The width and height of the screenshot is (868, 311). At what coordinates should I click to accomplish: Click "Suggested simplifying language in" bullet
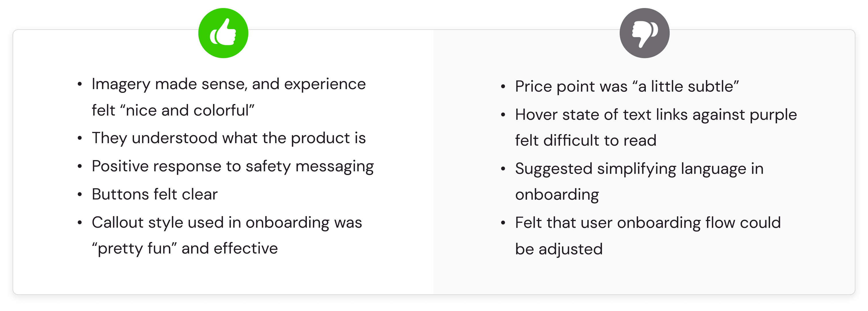[639, 169]
